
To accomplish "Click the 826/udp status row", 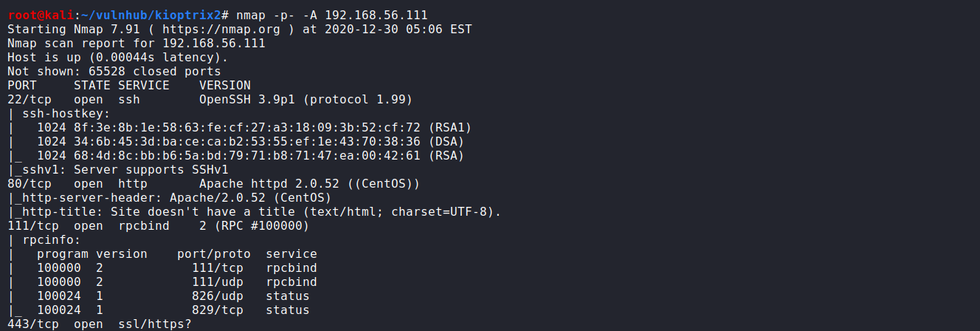I will point(177,296).
